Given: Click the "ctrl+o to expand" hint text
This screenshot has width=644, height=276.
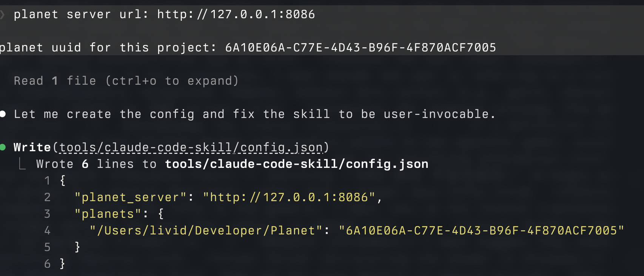Looking at the screenshot, I should 172,81.
